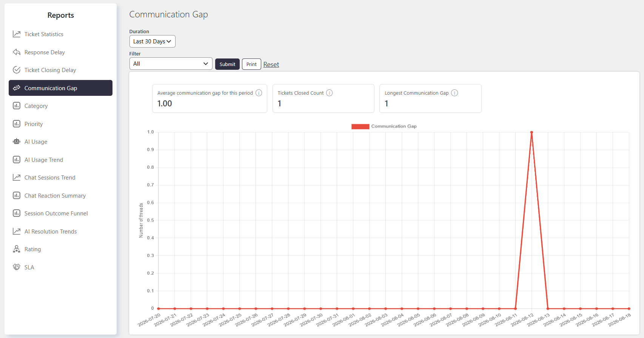Click the Ticket Closing Delay checkmark icon
This screenshot has width=644, height=338.
tap(17, 70)
